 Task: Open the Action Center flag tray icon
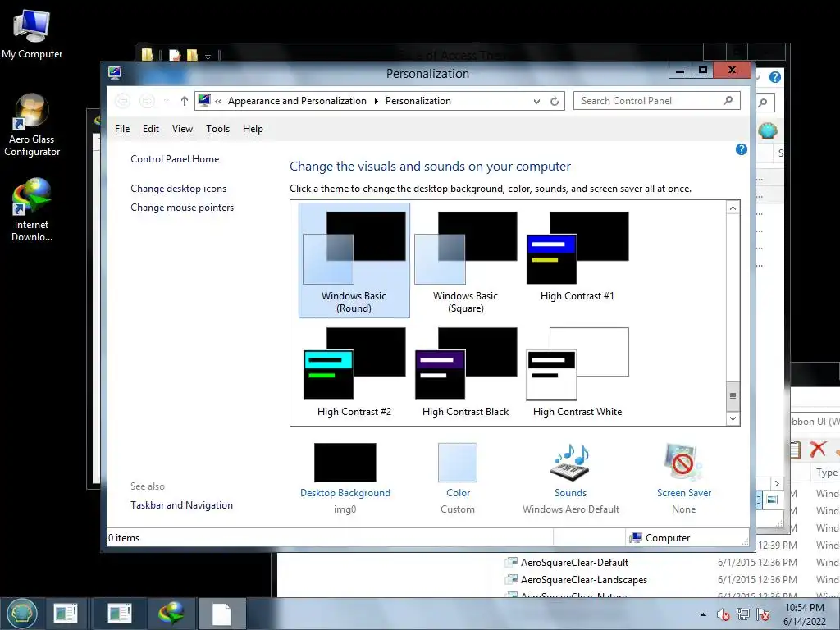763,614
